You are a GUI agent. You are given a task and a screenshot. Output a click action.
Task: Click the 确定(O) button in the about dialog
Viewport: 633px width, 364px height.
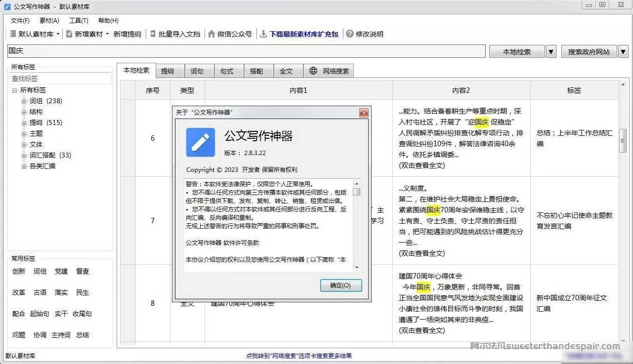[341, 285]
